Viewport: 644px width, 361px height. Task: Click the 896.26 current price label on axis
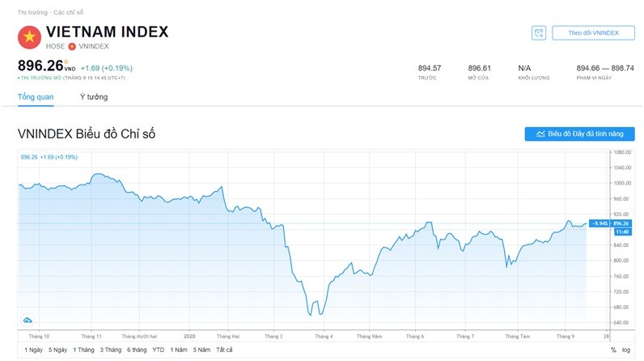621,223
